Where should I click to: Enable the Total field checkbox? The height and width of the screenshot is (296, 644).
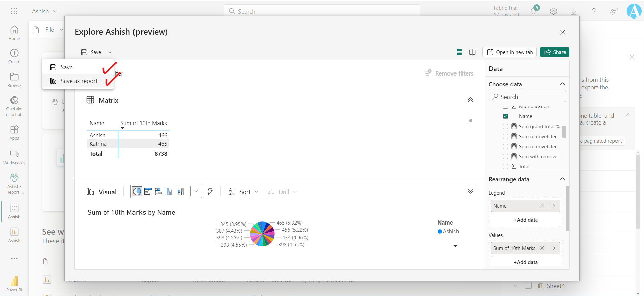coord(505,167)
